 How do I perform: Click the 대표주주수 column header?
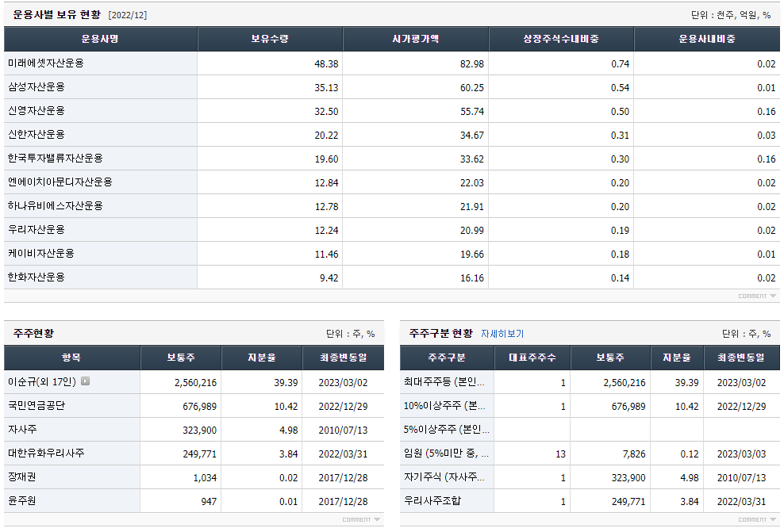[x=532, y=358]
